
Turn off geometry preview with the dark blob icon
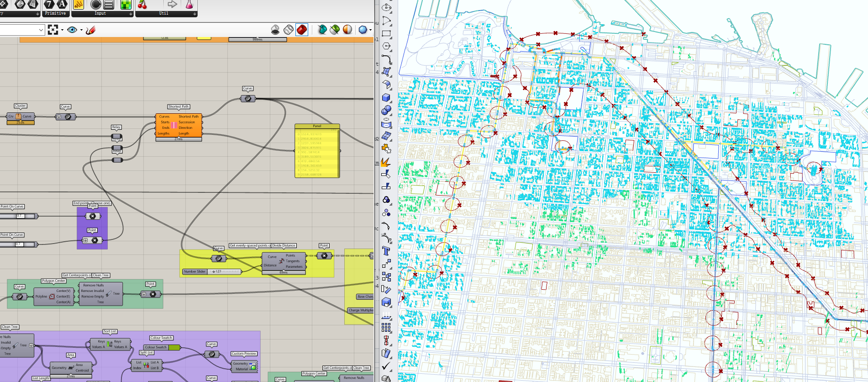(x=275, y=30)
